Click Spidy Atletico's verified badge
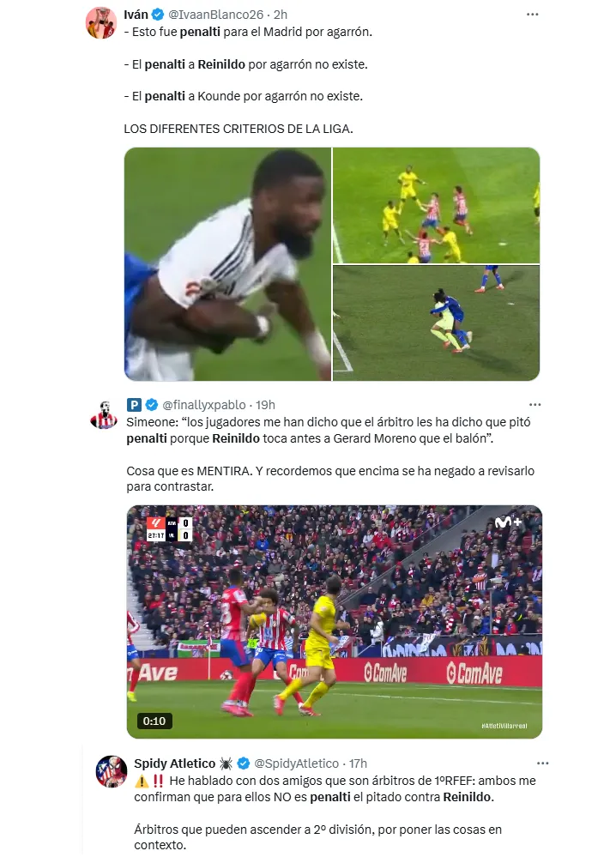616x863 pixels. click(244, 763)
